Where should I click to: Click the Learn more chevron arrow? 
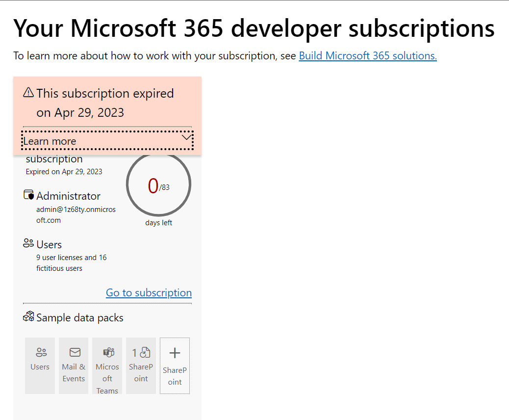point(186,137)
